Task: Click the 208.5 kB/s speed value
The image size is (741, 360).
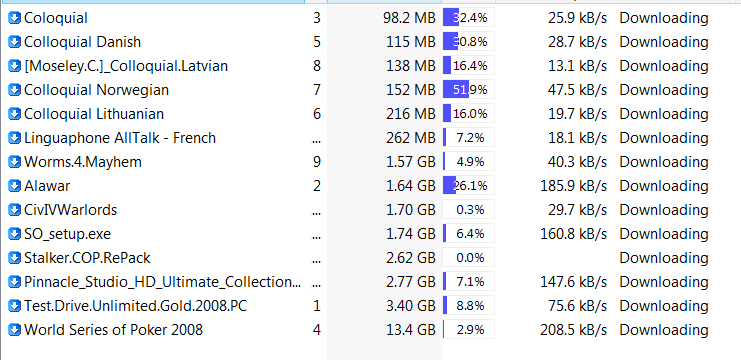Action: pyautogui.click(x=573, y=330)
